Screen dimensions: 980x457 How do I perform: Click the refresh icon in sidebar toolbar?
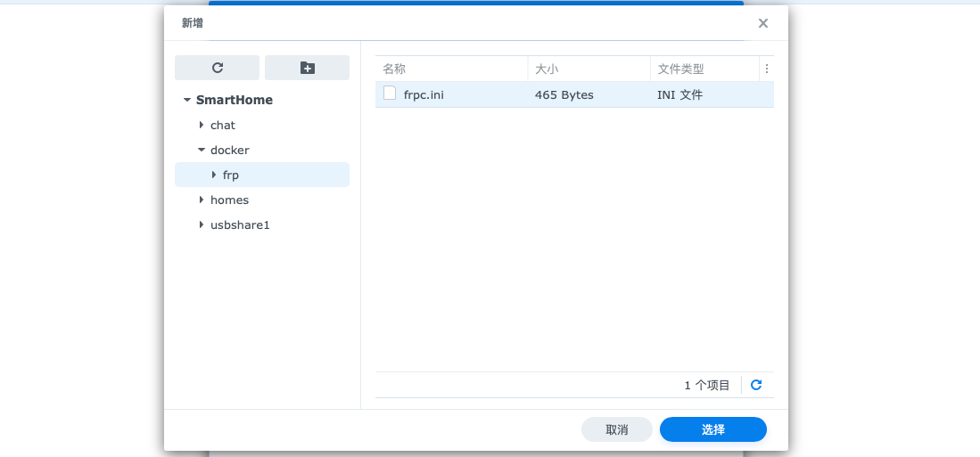point(217,68)
